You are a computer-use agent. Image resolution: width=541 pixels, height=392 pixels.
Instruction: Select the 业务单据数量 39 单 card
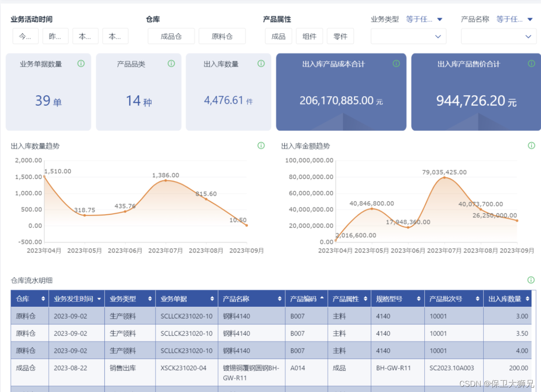click(x=49, y=92)
